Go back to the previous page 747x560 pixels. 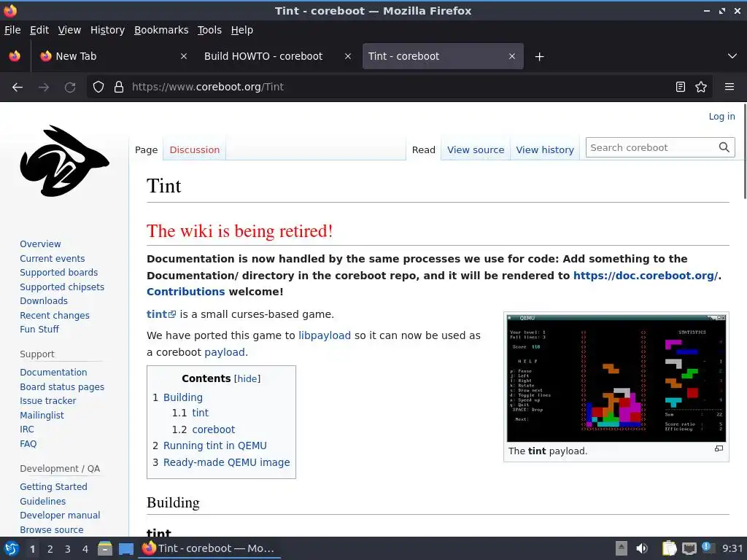[x=18, y=87]
